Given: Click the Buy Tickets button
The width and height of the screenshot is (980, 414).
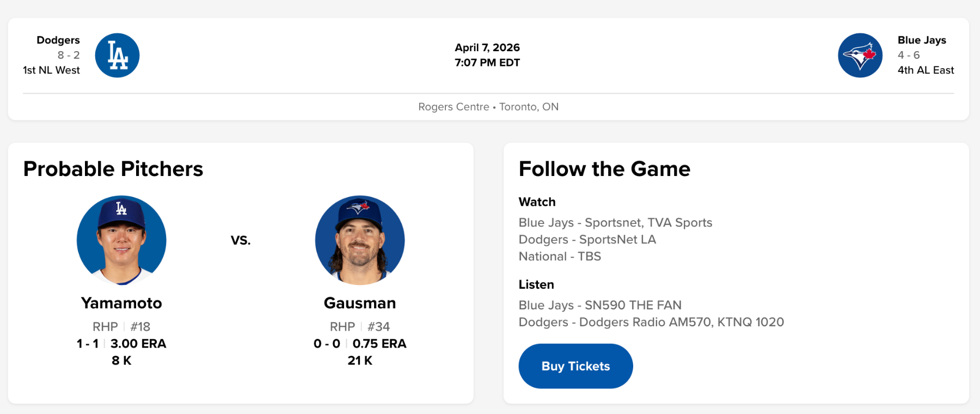Looking at the screenshot, I should tap(575, 366).
